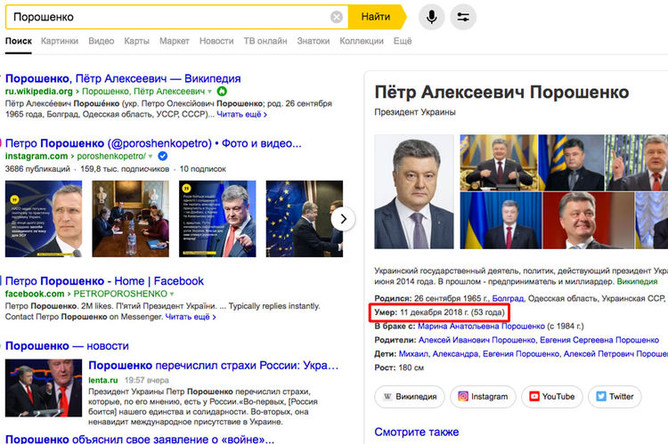668x444 pixels.
Task: Open the Википедия button in the info panel
Action: coord(409,397)
